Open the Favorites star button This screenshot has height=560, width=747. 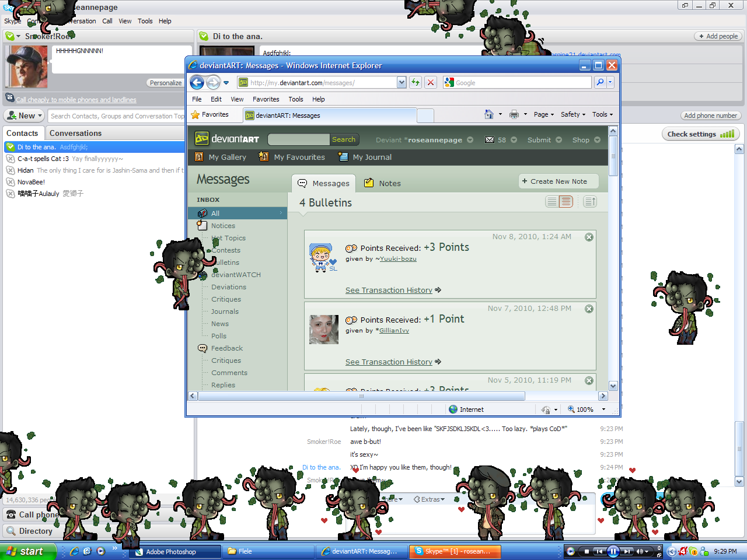point(210,115)
